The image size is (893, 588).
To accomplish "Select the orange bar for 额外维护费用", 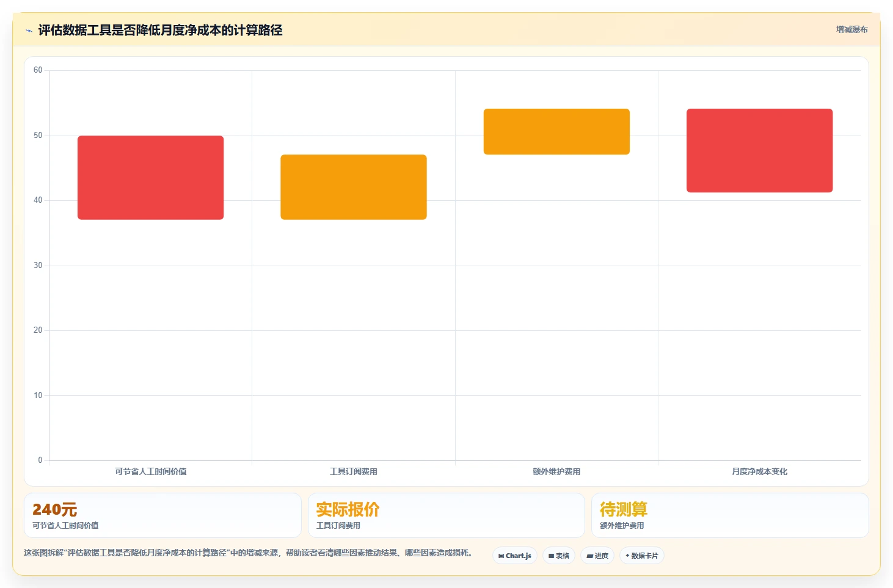I will coord(556,131).
